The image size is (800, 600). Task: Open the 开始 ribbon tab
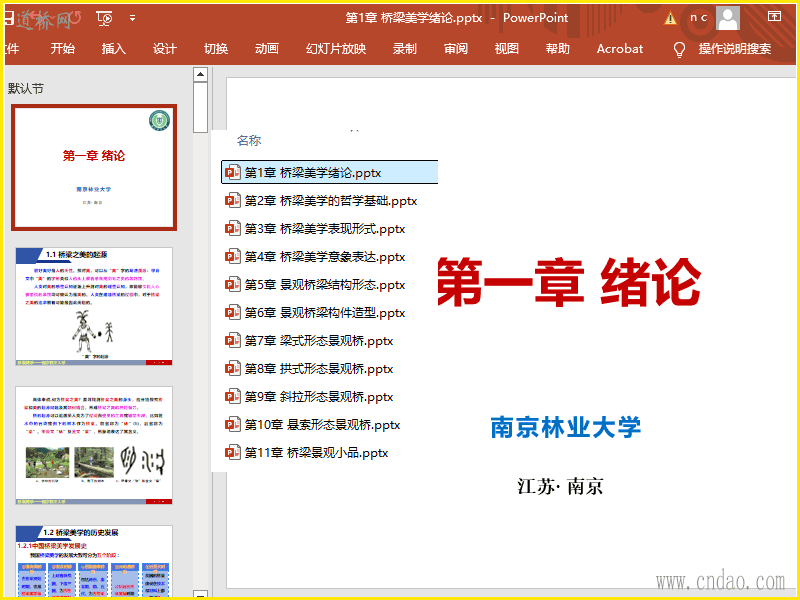click(63, 49)
